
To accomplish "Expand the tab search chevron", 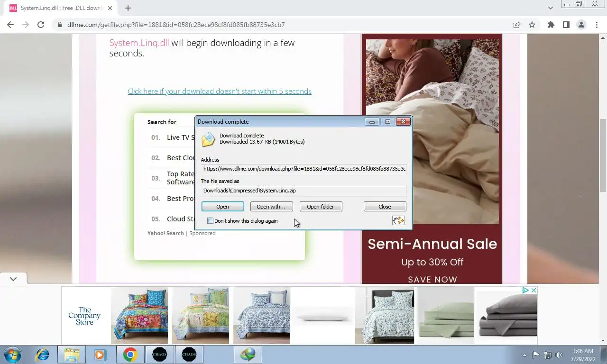I will 550,8.
